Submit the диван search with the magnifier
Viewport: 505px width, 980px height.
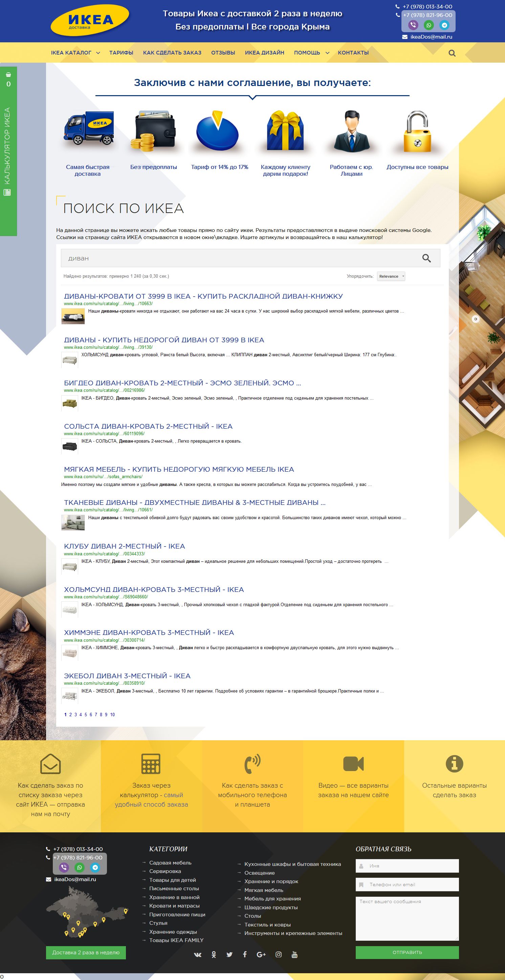coord(426,258)
